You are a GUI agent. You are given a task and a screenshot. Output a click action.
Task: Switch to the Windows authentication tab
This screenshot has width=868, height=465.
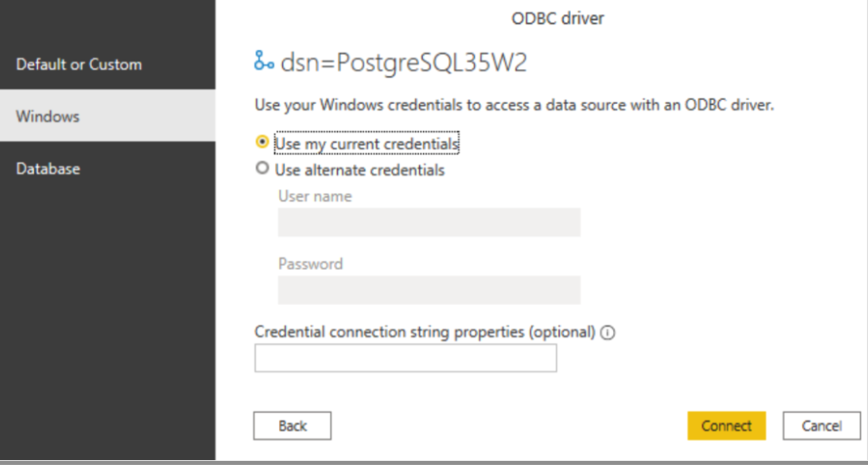[x=48, y=116]
